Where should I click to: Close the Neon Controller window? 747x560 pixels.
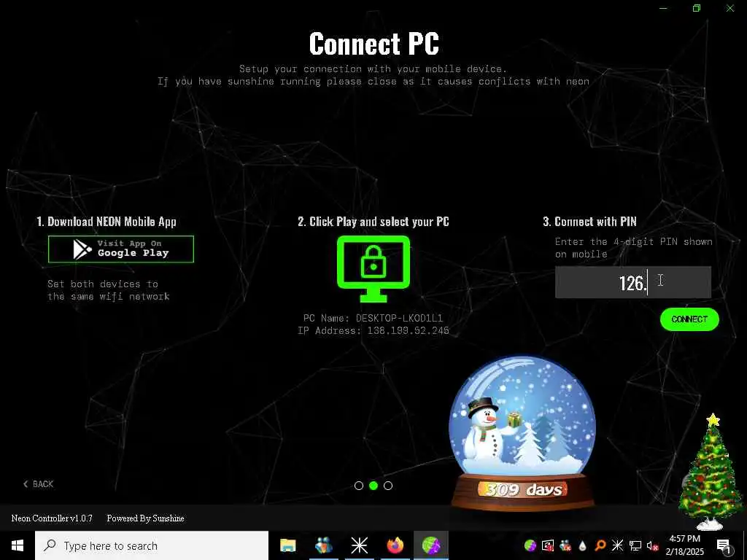pos(729,8)
